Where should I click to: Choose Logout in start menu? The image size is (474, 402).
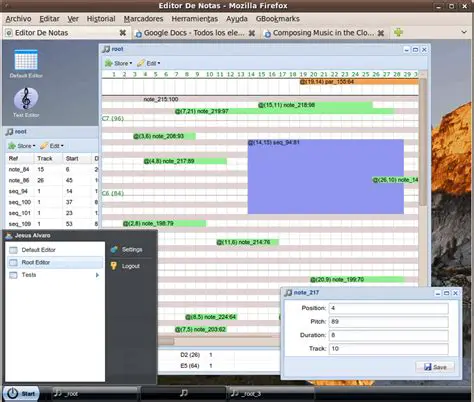[x=125, y=266]
